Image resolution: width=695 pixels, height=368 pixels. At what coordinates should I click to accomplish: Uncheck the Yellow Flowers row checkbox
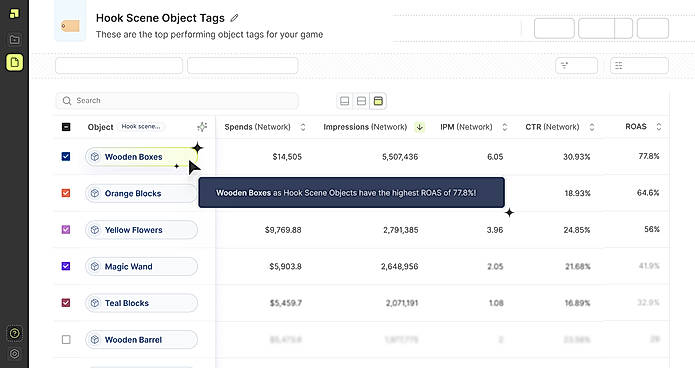point(66,230)
